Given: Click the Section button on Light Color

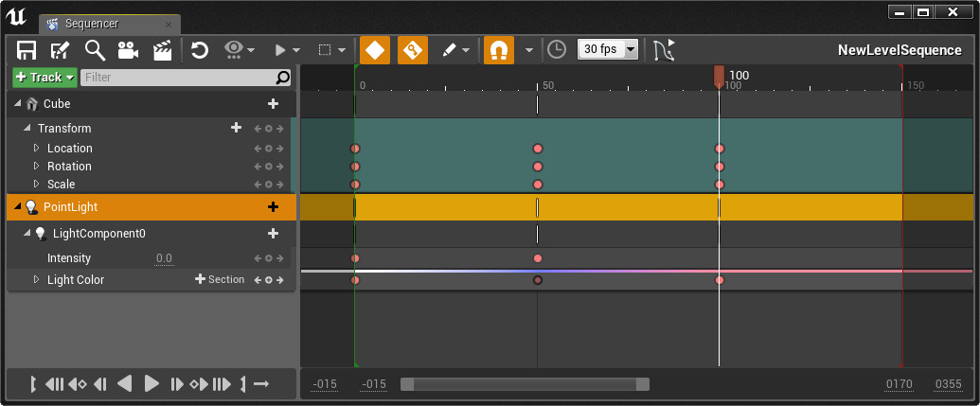Looking at the screenshot, I should (x=220, y=280).
